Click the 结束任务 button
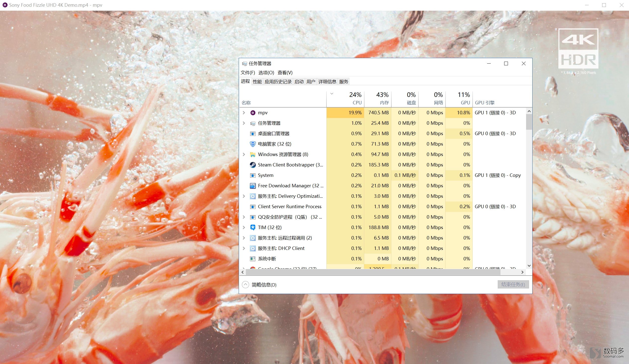The image size is (629, 364). (513, 284)
